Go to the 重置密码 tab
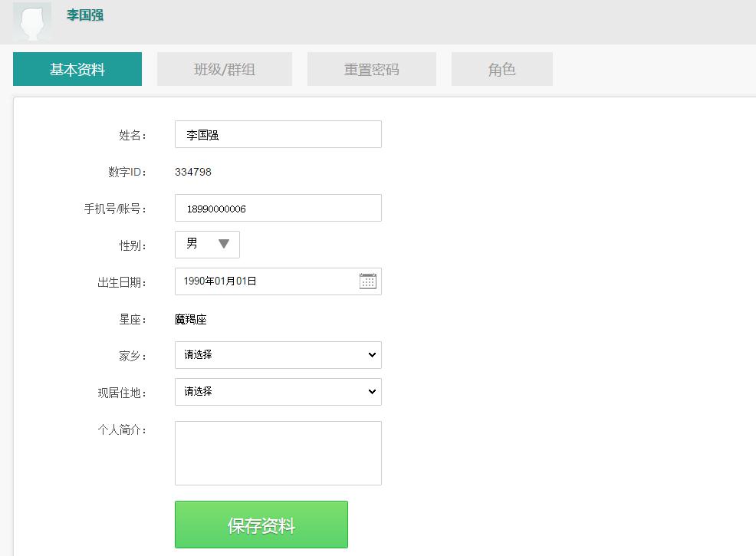The width and height of the screenshot is (756, 556). 371,69
